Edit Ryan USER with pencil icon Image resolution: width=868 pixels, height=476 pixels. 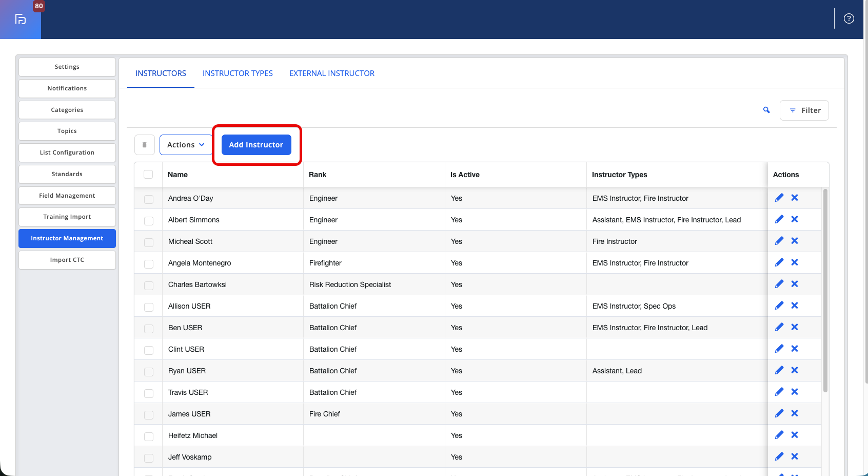[779, 370]
